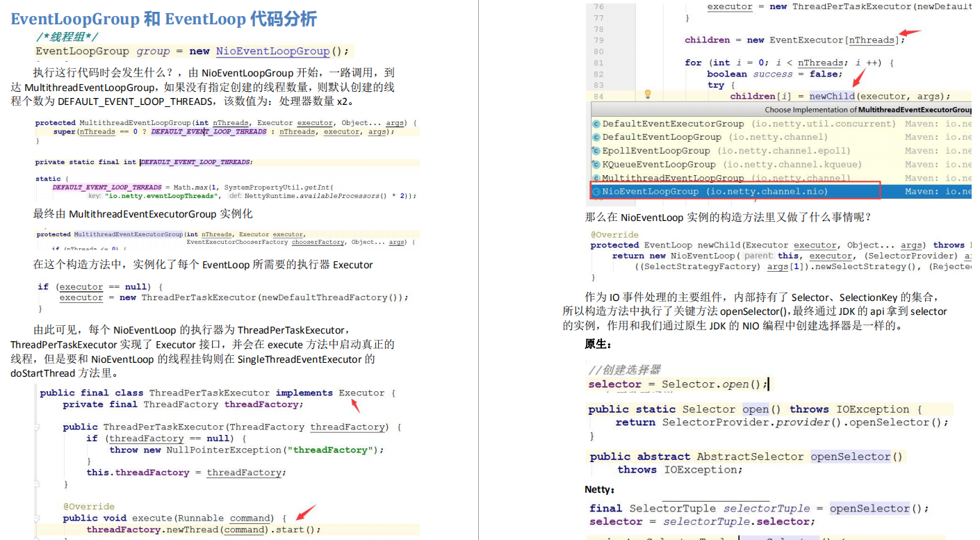Click 'threadFactory.newThread(command).start();' line
The width and height of the screenshot is (980, 540).
click(204, 530)
